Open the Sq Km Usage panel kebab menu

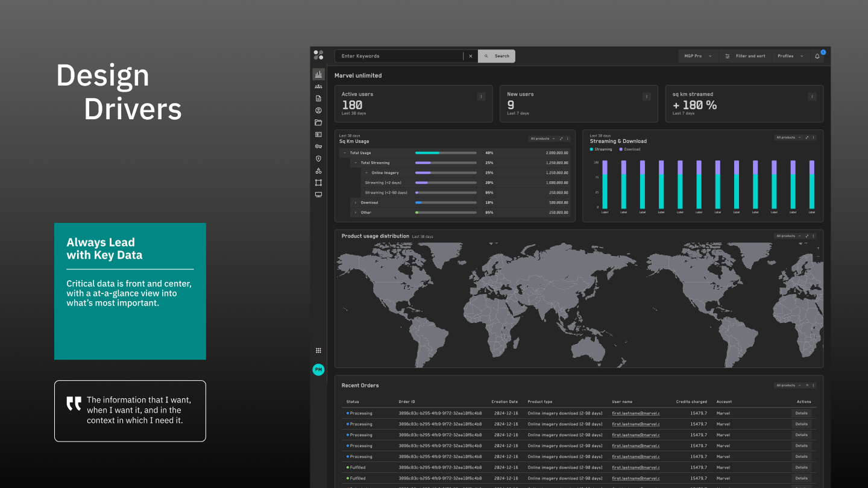point(567,139)
